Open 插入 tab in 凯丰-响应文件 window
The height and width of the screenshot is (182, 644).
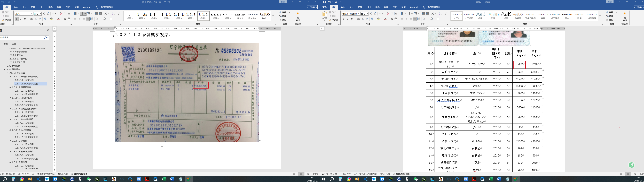point(15,7)
